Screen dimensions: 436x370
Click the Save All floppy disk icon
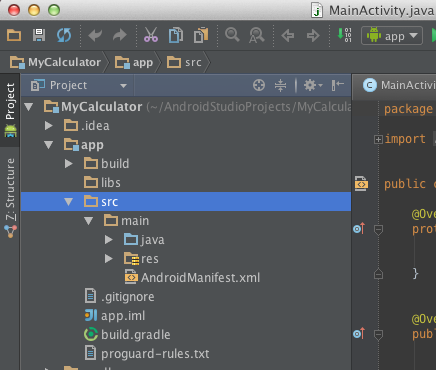(x=39, y=35)
